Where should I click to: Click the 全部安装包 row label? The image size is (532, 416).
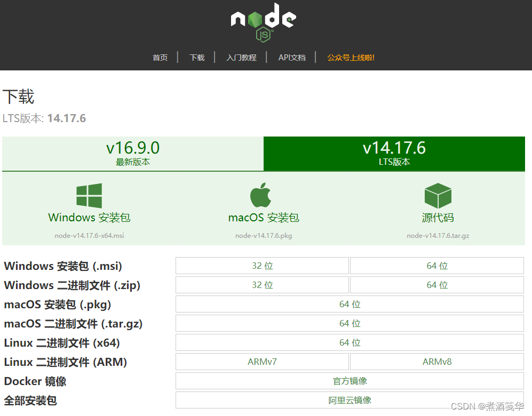point(30,401)
